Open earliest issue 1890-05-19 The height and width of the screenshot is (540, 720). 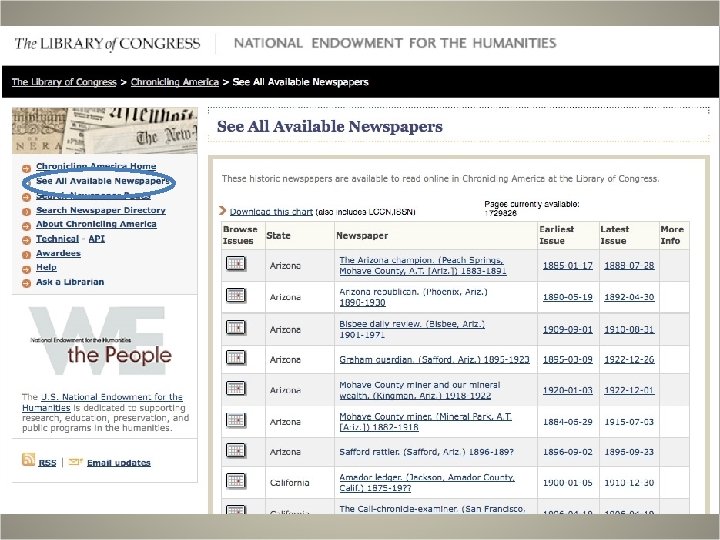coord(568,297)
